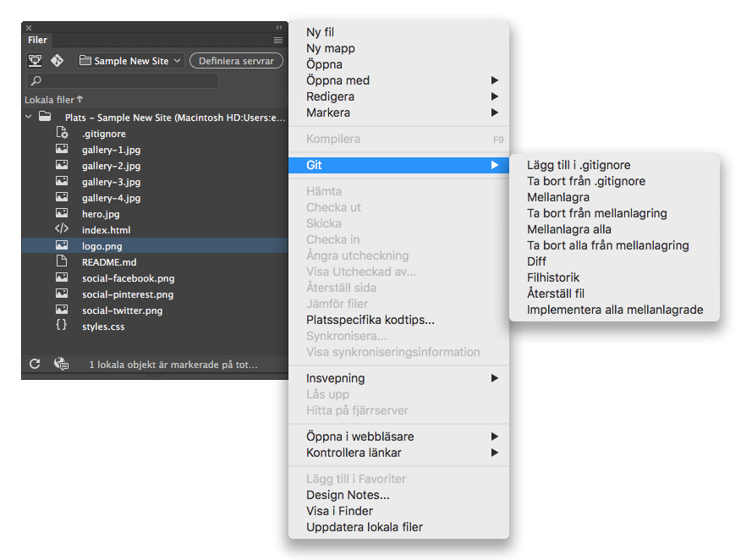Image resolution: width=741 pixels, height=560 pixels.
Task: Select hero.jpg in the file list
Action: point(101,214)
